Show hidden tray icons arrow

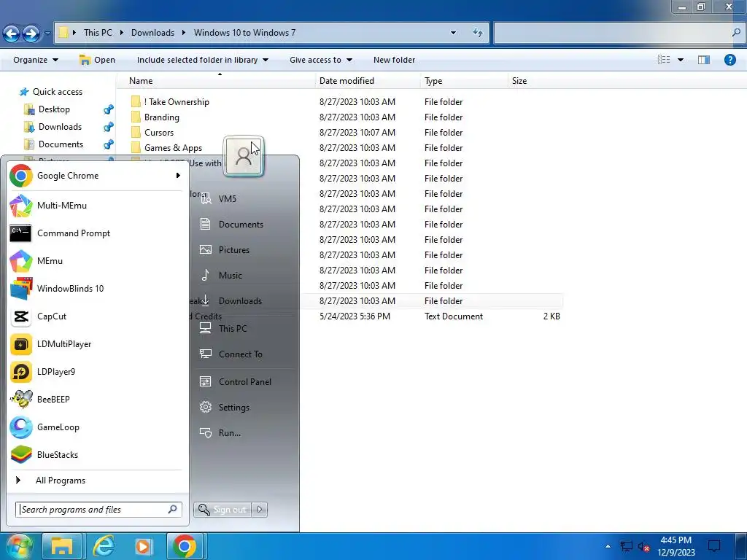(x=608, y=546)
